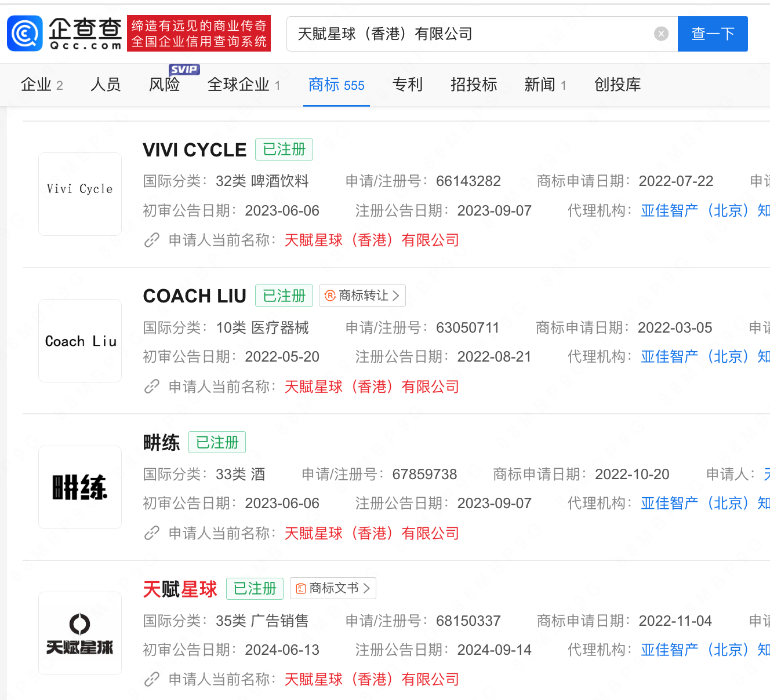Click the 32类 啤酒饮料 classification
Screen dimensions: 770x700
pos(262,181)
